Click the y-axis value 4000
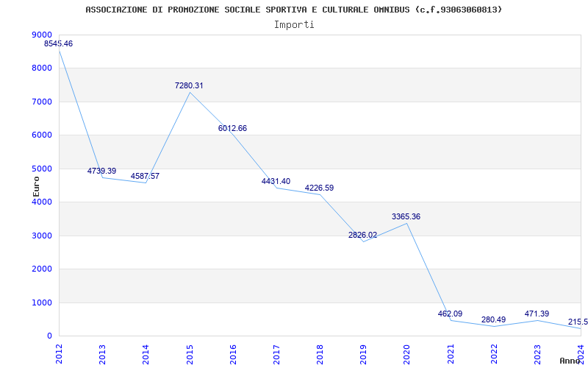This screenshot has height=368, width=588. pos(42,202)
